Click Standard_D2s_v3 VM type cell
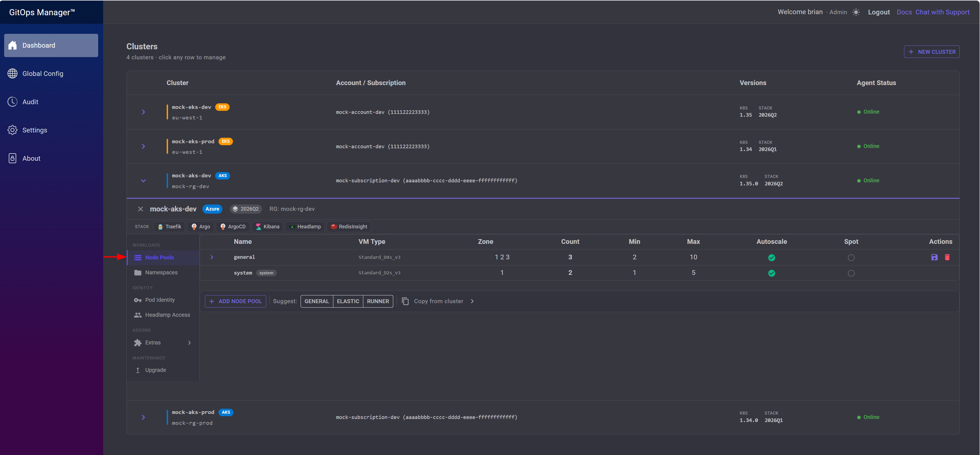The height and width of the screenshot is (455, 980). coord(379,273)
